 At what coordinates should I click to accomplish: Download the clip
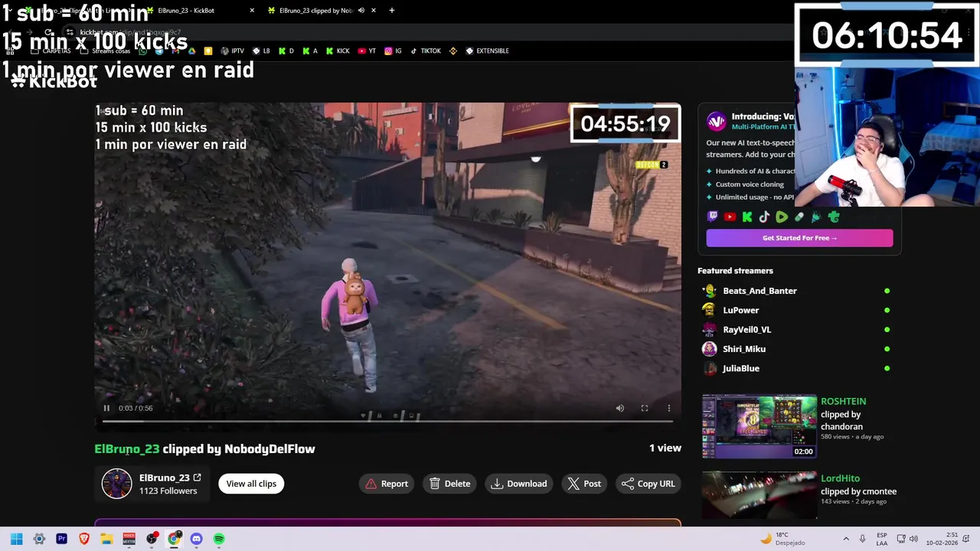click(x=519, y=484)
